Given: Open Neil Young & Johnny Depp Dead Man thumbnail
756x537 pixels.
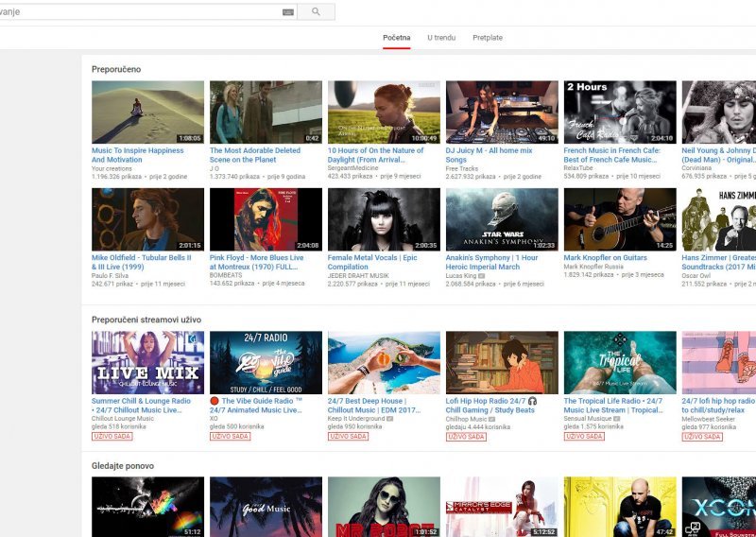Looking at the screenshot, I should click(719, 112).
